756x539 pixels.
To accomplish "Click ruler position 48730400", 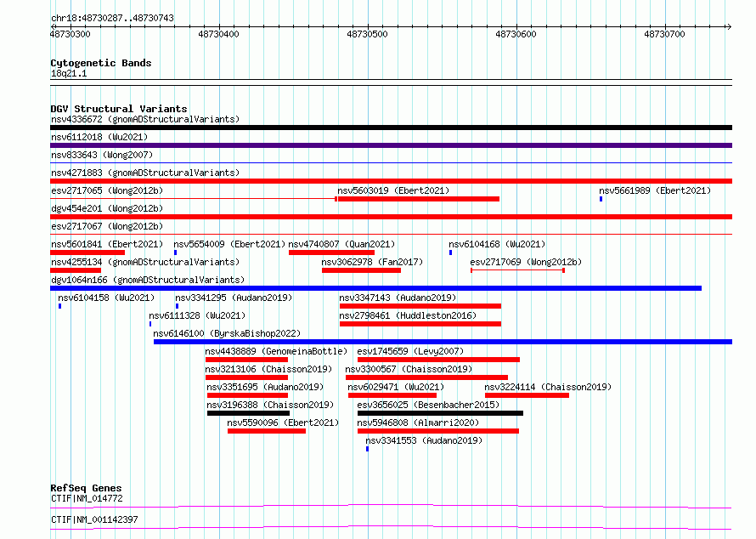I will [218, 34].
